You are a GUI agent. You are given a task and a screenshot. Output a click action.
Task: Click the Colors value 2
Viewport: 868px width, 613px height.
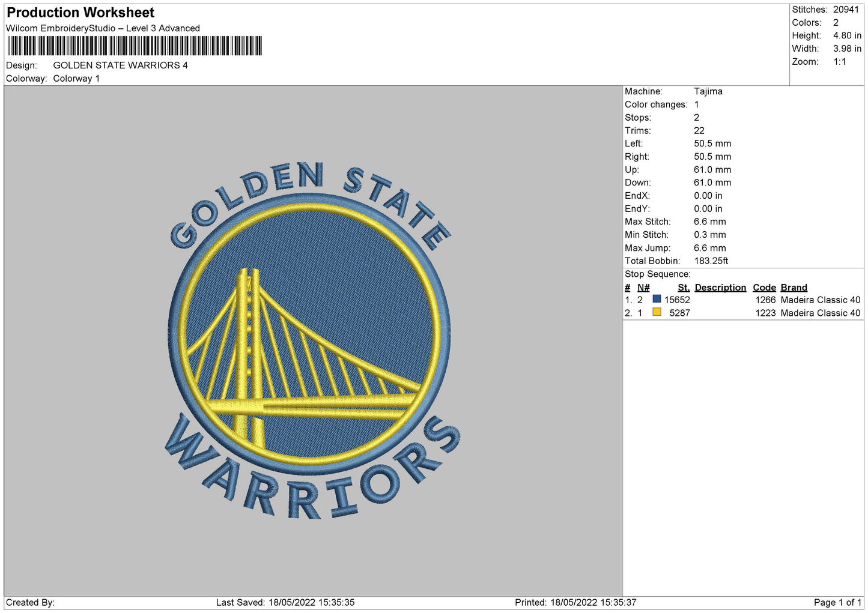coord(836,23)
